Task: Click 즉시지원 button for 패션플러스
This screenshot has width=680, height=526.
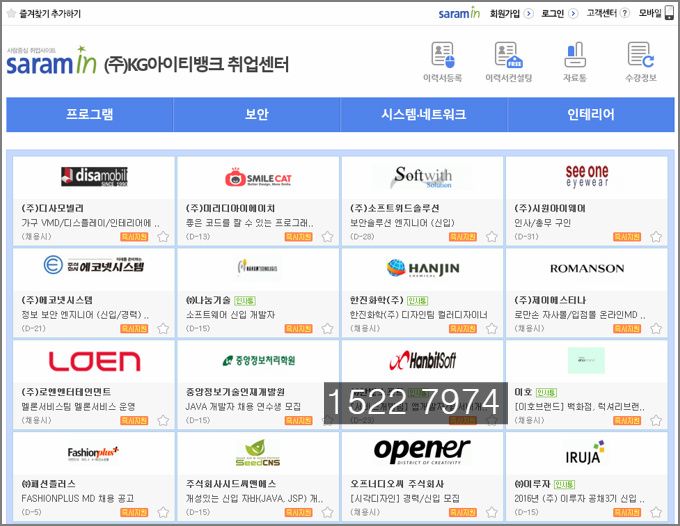Action: click(x=134, y=513)
